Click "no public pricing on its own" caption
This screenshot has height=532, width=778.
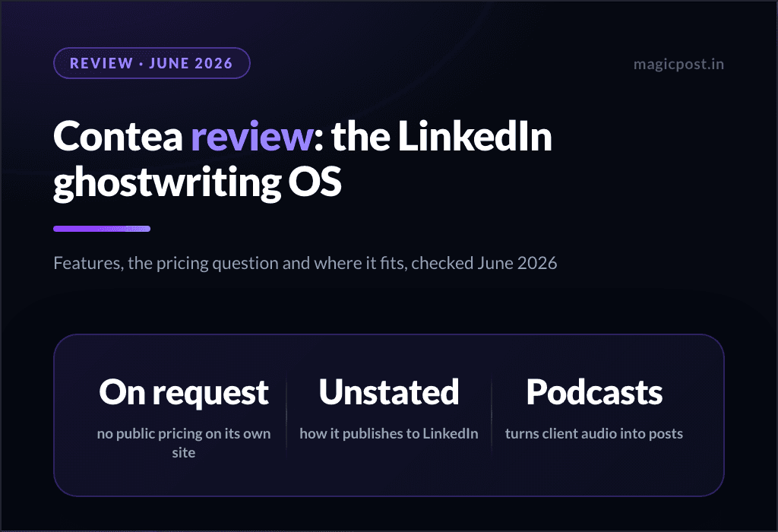[x=184, y=434]
